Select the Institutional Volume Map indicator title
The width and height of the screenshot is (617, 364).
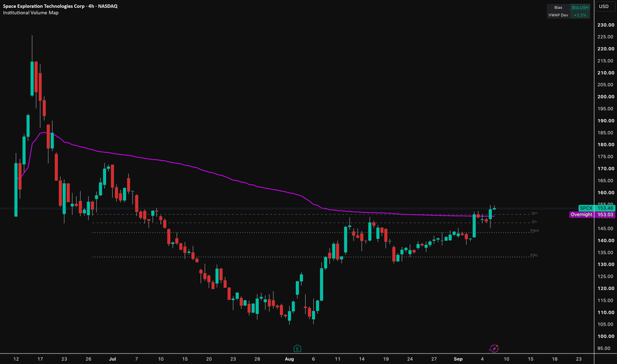pyautogui.click(x=30, y=13)
